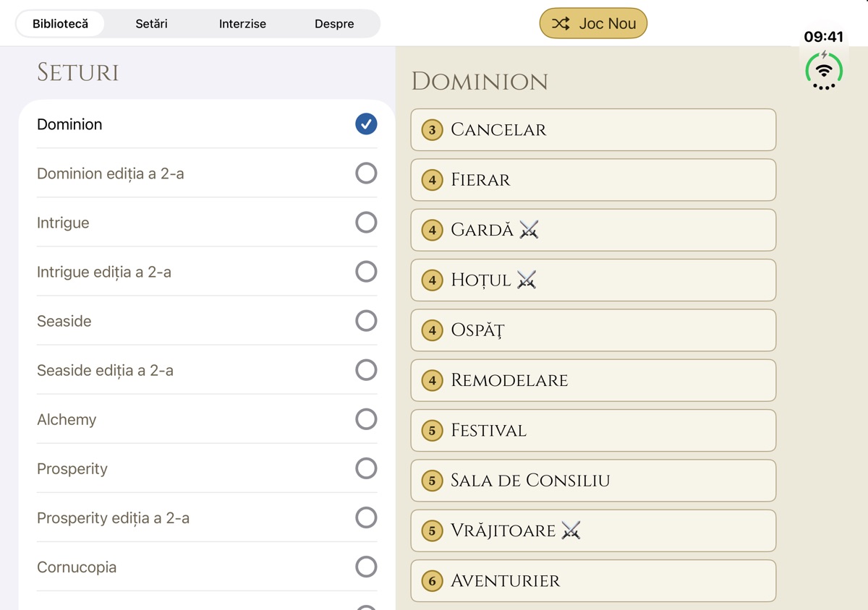
Task: Click the crossed swords icon next to Gardă
Action: pos(529,230)
